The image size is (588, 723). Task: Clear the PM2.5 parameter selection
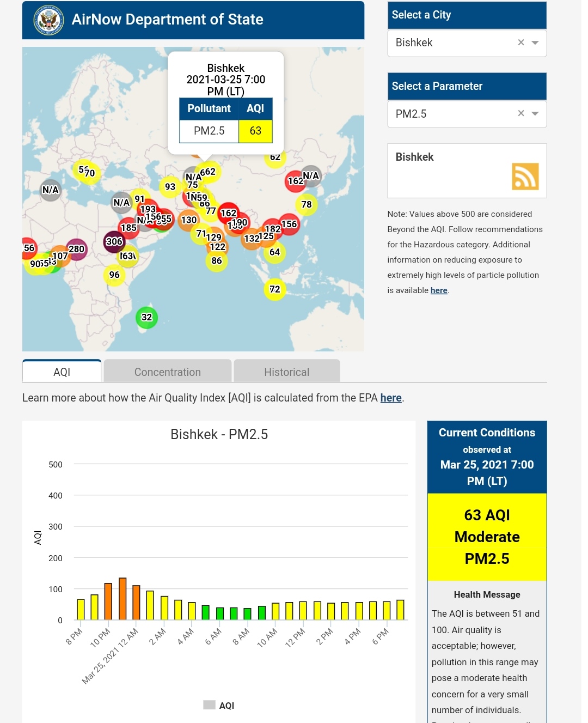(x=520, y=113)
